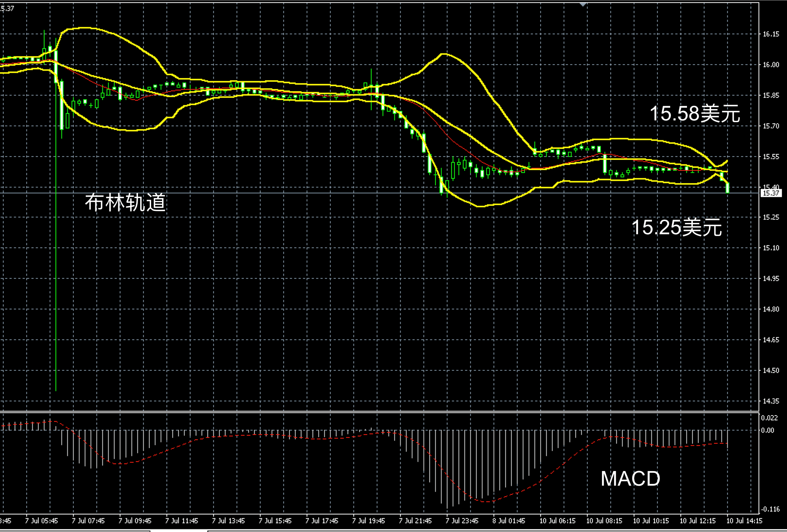787x532 pixels.
Task: Click the 16.00 price axis label
Action: pos(771,65)
